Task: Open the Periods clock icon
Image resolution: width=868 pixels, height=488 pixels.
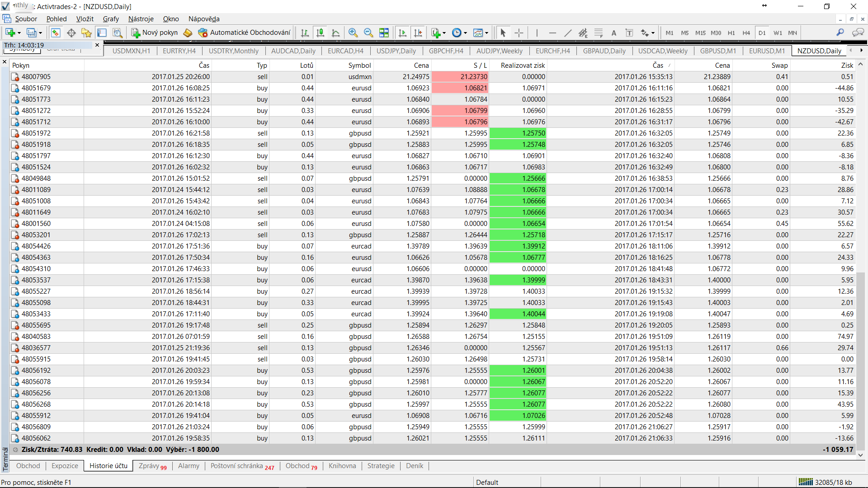Action: click(457, 33)
